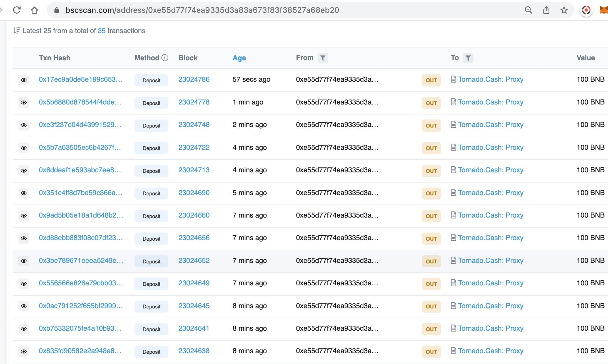This screenshot has width=608, height=364.
Task: Click the Txn Hash column header
Action: tap(54, 58)
